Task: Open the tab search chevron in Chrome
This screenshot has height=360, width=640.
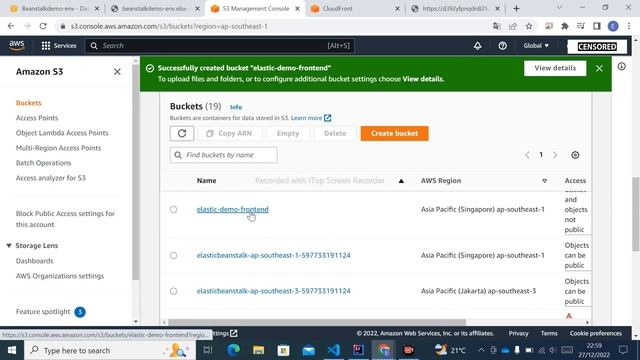Action: point(559,8)
